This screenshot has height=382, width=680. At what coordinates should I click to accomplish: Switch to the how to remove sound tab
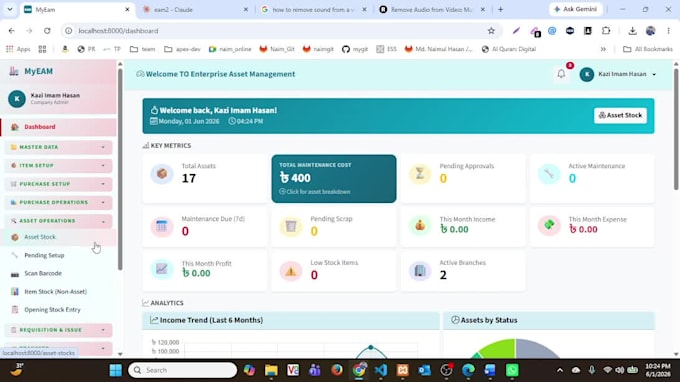pos(314,10)
